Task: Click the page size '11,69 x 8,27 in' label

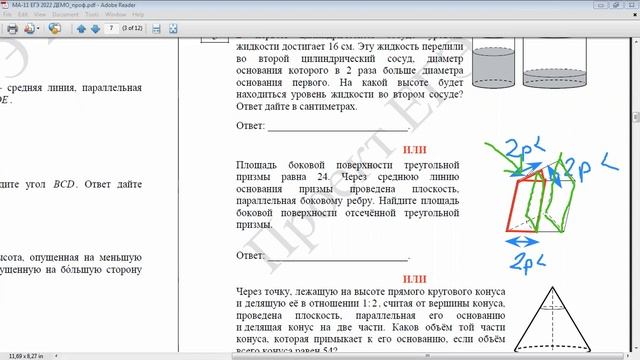Action: [x=26, y=356]
